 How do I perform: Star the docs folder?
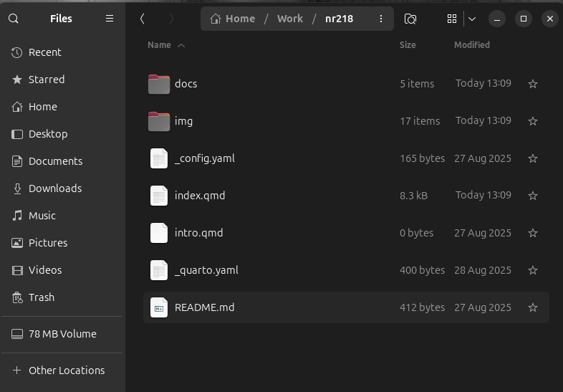(x=533, y=84)
